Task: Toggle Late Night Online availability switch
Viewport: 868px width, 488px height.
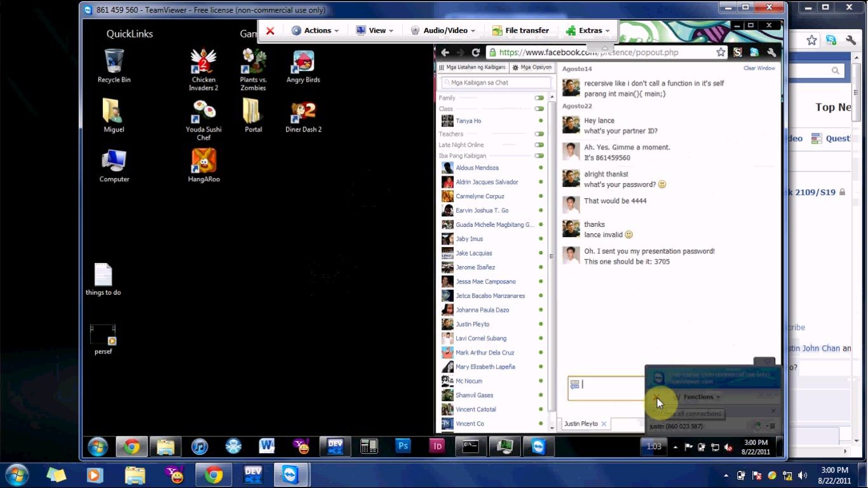Action: pyautogui.click(x=539, y=145)
